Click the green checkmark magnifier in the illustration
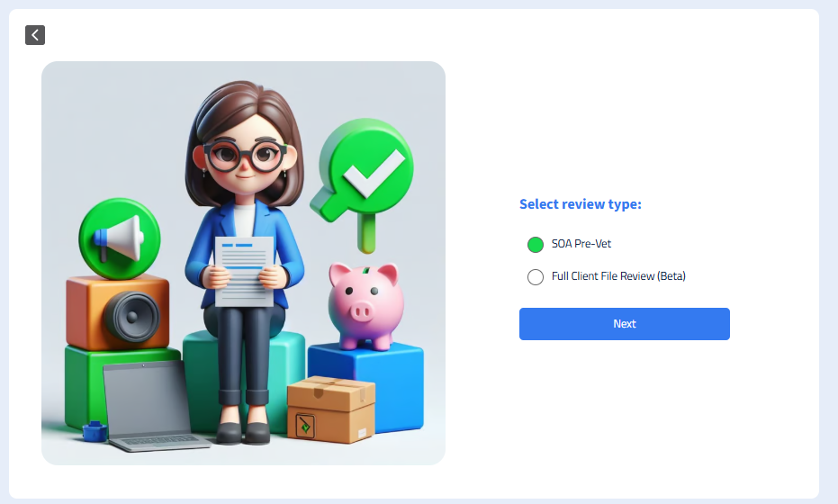The image size is (838, 504). pos(364,179)
